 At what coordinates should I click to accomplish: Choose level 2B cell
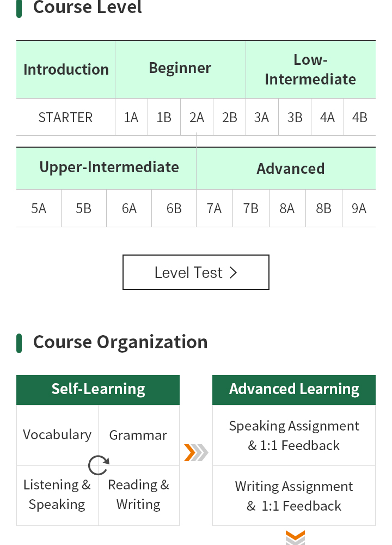[230, 117]
